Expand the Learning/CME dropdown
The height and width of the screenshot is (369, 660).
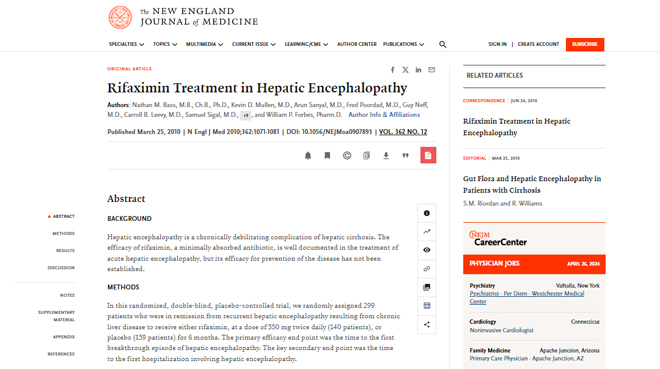click(x=306, y=44)
